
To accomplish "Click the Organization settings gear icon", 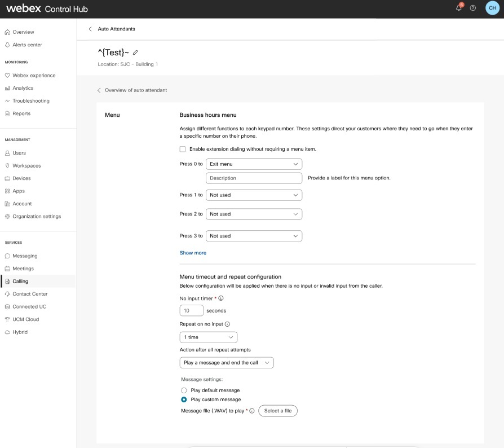I will pos(7,217).
